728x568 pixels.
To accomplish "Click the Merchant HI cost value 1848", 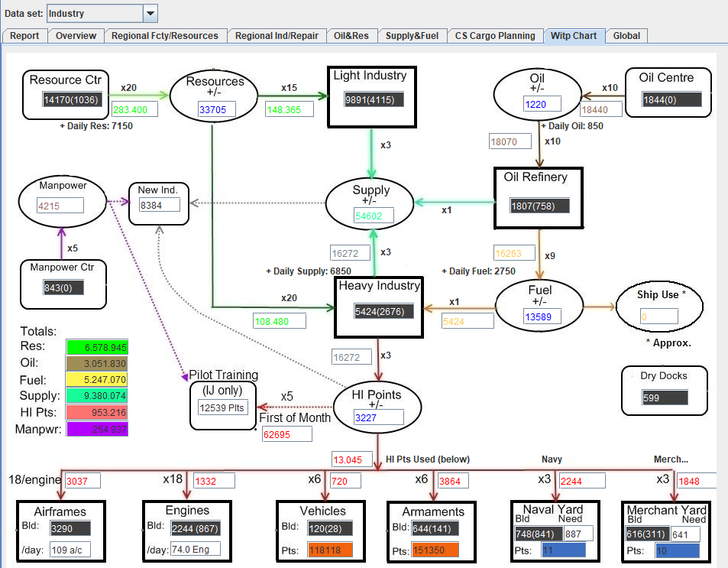I will pos(697,481).
